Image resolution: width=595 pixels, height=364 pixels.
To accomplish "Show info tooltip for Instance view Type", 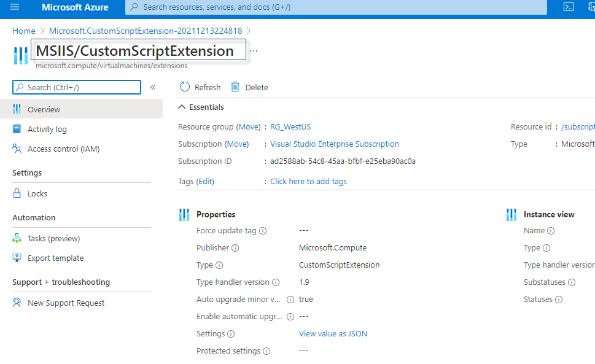I will coord(546,248).
